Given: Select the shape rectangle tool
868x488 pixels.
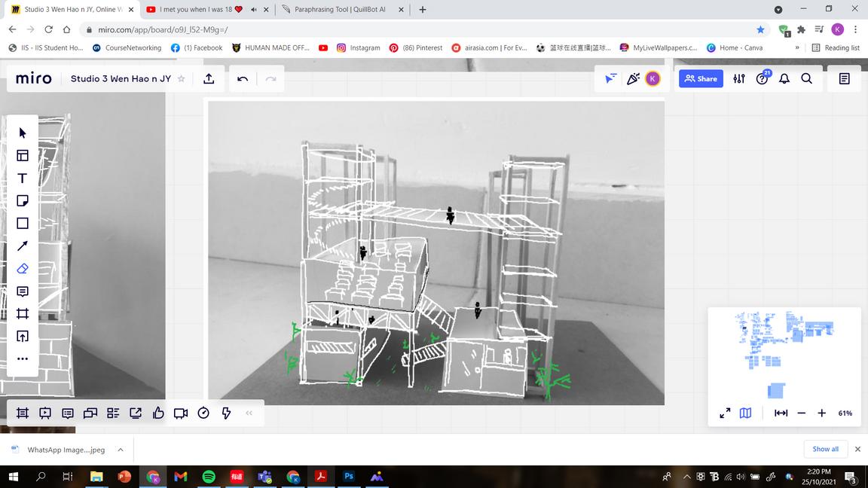Looking at the screenshot, I should (22, 224).
